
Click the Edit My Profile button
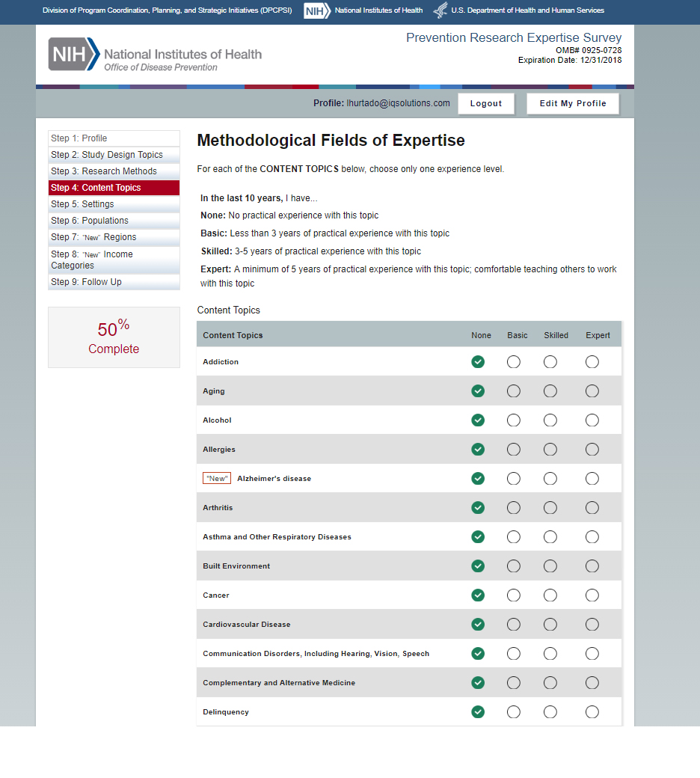(573, 103)
